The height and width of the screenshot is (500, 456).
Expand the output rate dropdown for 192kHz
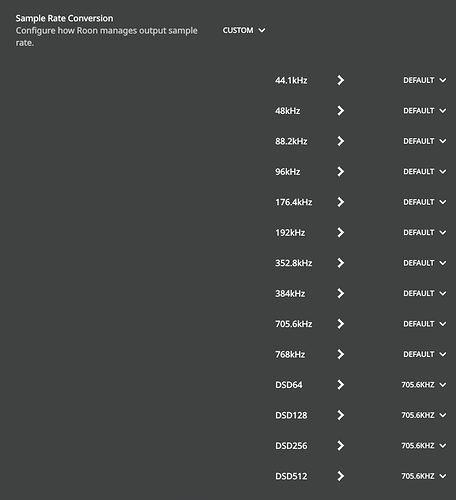click(425, 232)
